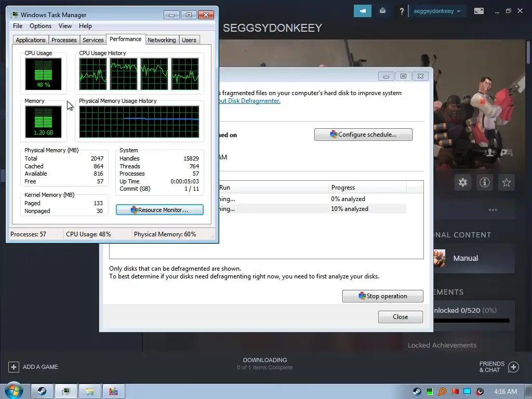Click the Show desktop strip
This screenshot has width=532, height=399.
[528, 392]
